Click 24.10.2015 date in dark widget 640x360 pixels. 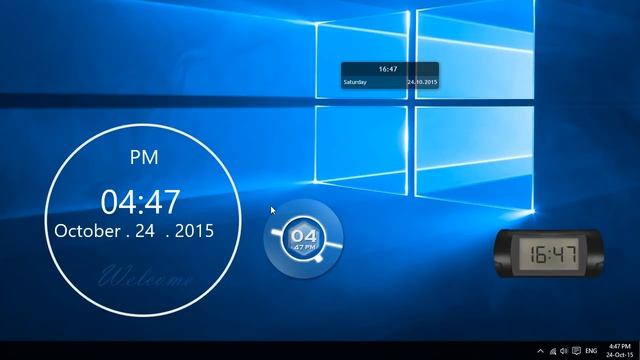pos(422,82)
